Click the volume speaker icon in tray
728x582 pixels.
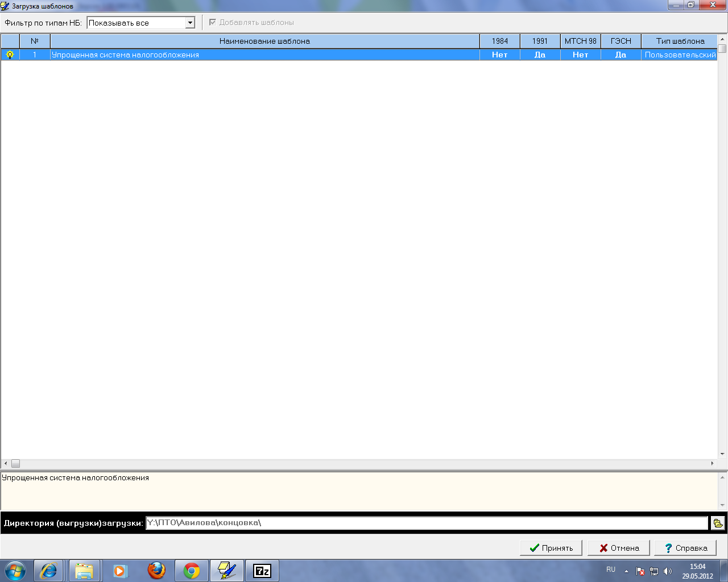coord(668,571)
